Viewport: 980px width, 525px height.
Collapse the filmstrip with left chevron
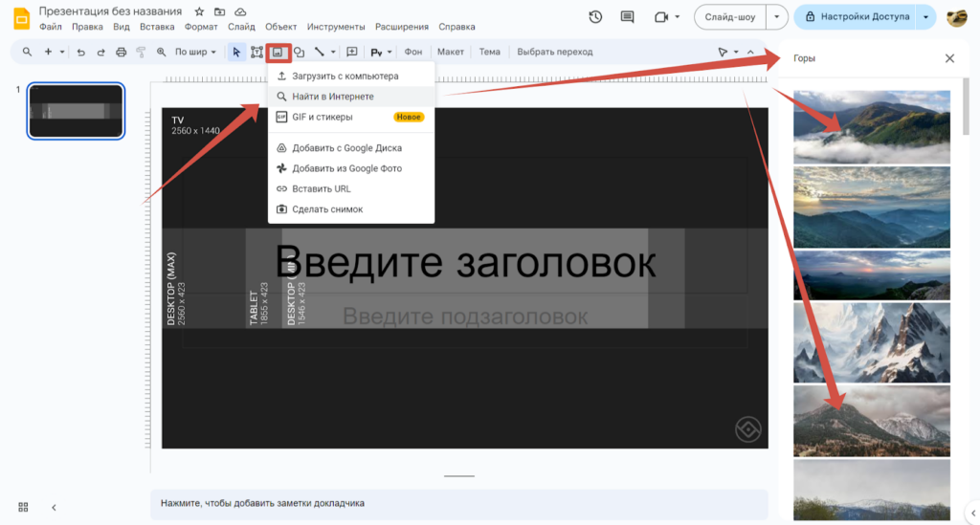[54, 508]
